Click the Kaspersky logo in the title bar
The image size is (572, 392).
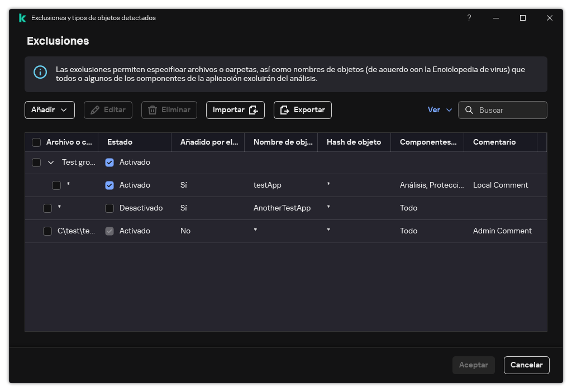point(22,18)
